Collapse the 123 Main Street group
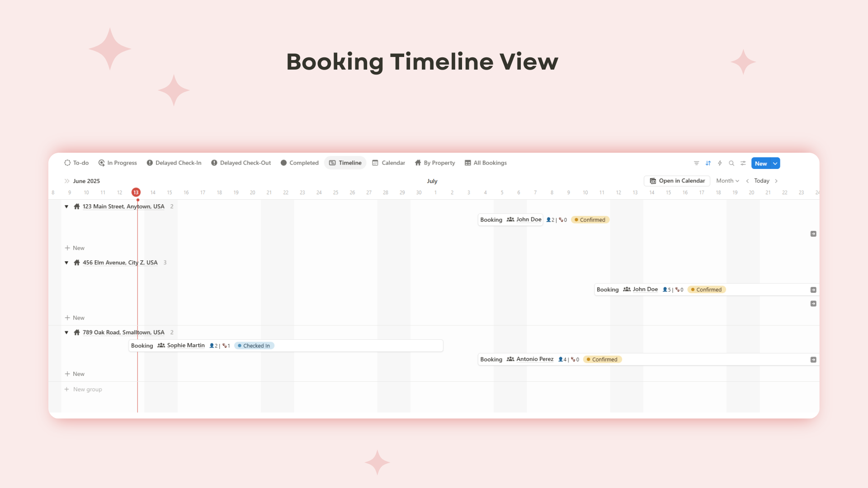 point(66,206)
